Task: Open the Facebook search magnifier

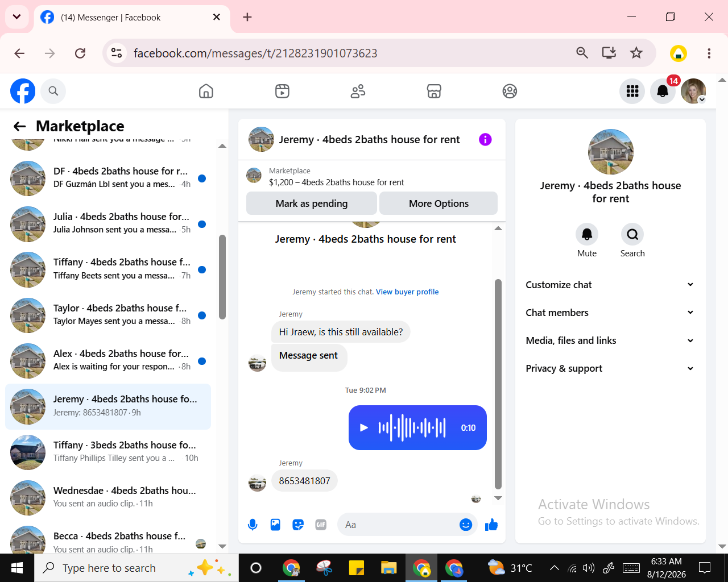Action: [x=53, y=91]
